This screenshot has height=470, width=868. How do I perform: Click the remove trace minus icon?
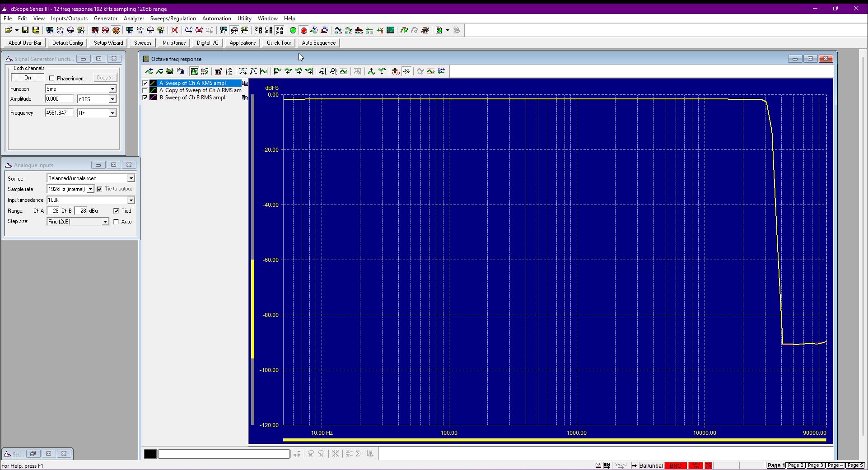pyautogui.click(x=159, y=71)
